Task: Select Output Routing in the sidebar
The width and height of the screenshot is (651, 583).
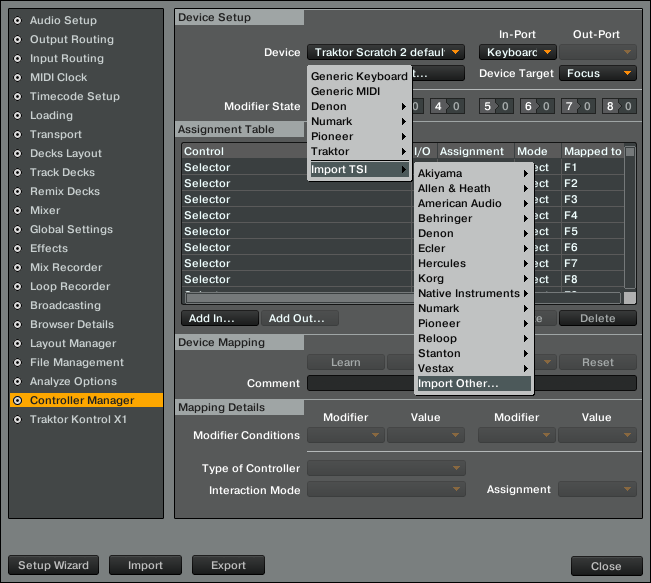Action: pos(71,39)
